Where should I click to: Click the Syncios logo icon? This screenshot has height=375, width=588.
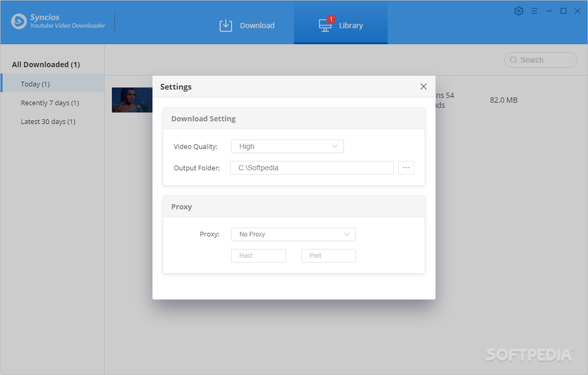(x=19, y=21)
